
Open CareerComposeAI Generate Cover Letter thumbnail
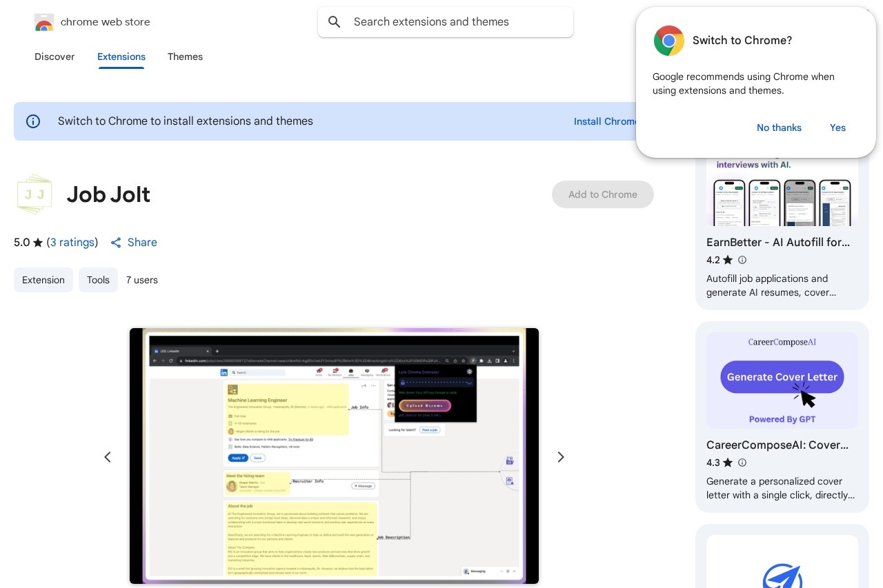(782, 381)
